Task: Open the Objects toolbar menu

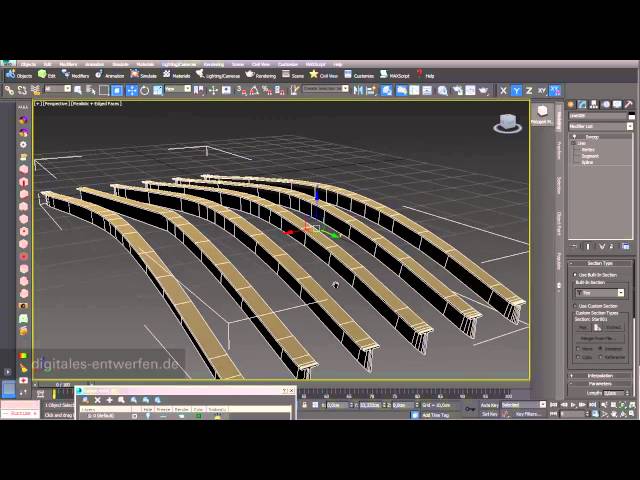Action: click(19, 75)
